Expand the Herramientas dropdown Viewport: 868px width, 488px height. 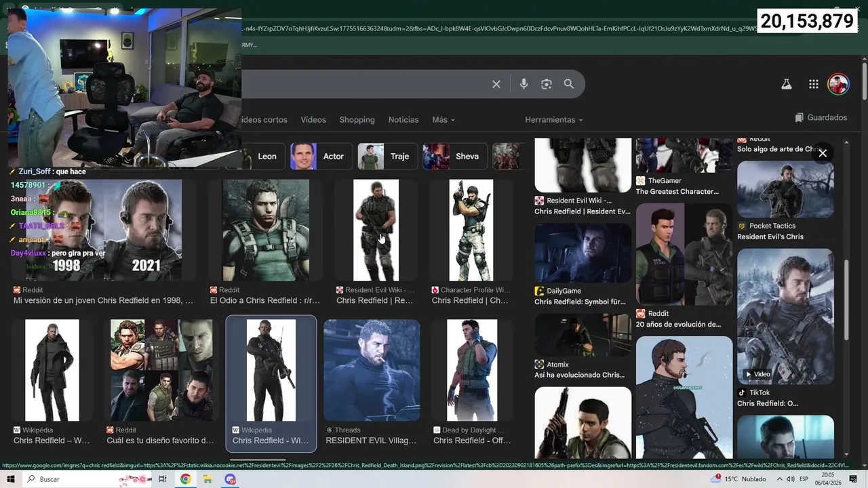coord(554,119)
